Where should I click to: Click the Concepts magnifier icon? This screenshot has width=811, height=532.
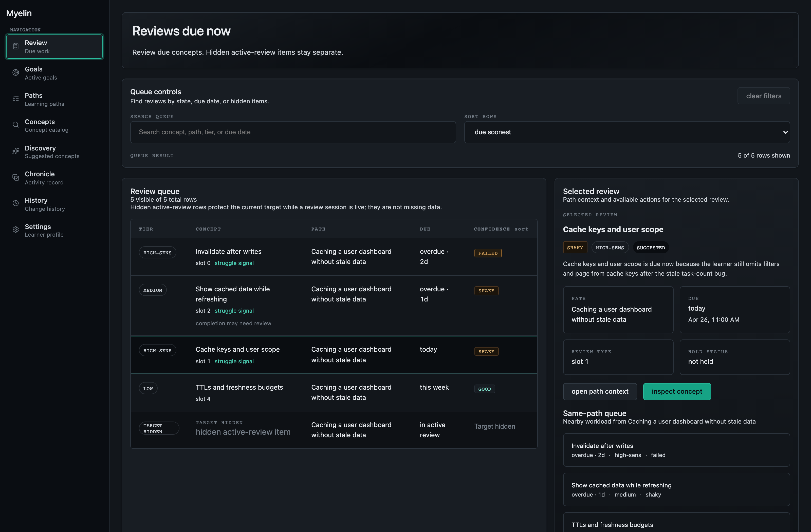point(16,125)
